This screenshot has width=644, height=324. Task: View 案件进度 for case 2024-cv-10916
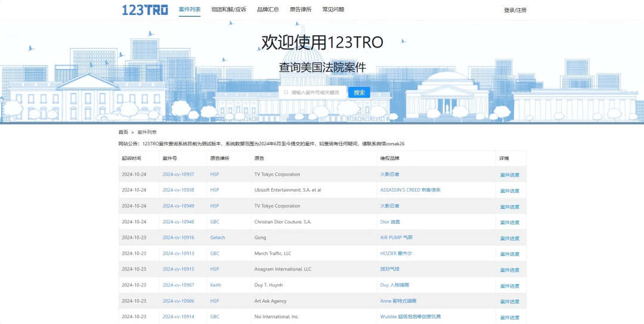(x=509, y=238)
